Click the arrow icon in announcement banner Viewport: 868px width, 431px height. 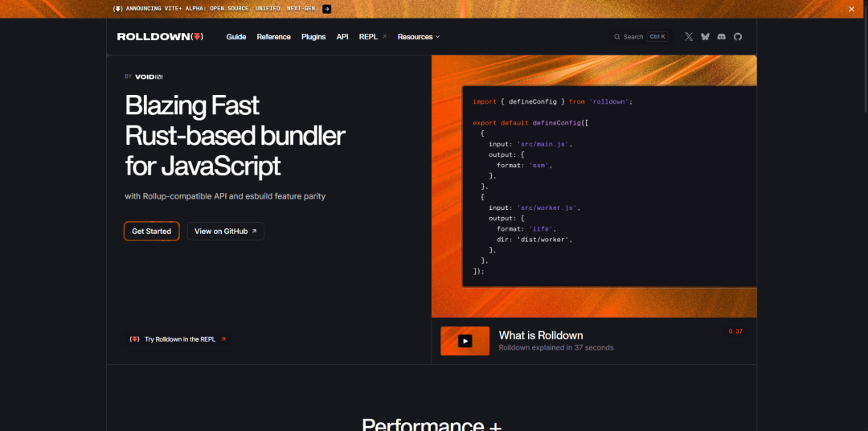326,9
